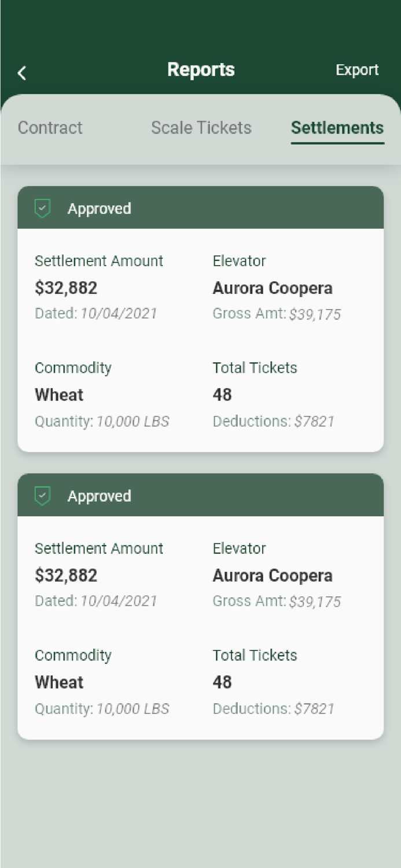Tap Wheat commodity in the second card
Image resolution: width=401 pixels, height=868 pixels.
[59, 683]
